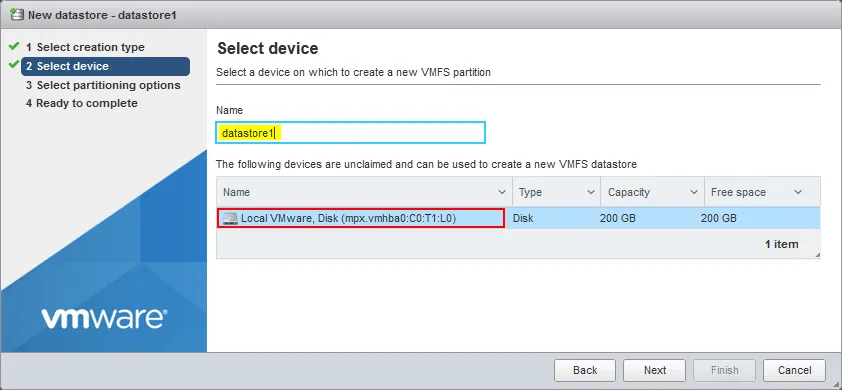Click the green checkmark for step 1

pos(14,47)
